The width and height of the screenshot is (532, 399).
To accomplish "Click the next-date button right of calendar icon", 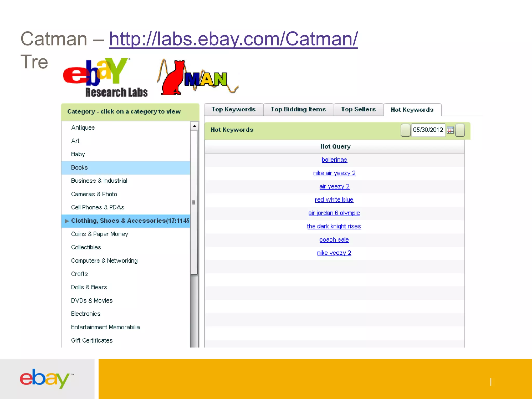I will click(460, 130).
